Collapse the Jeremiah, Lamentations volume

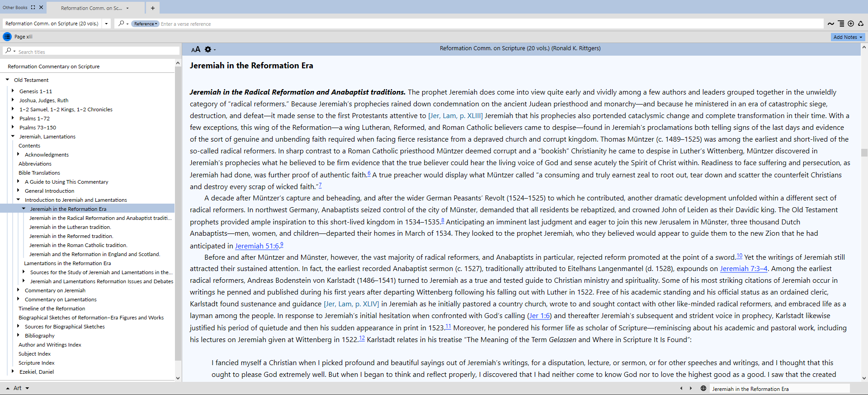click(13, 136)
